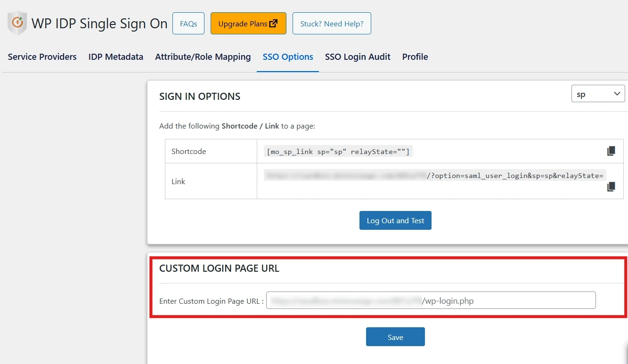Select the mo_sp_link shortcode text
This screenshot has width=628, height=364.
pyautogui.click(x=338, y=152)
